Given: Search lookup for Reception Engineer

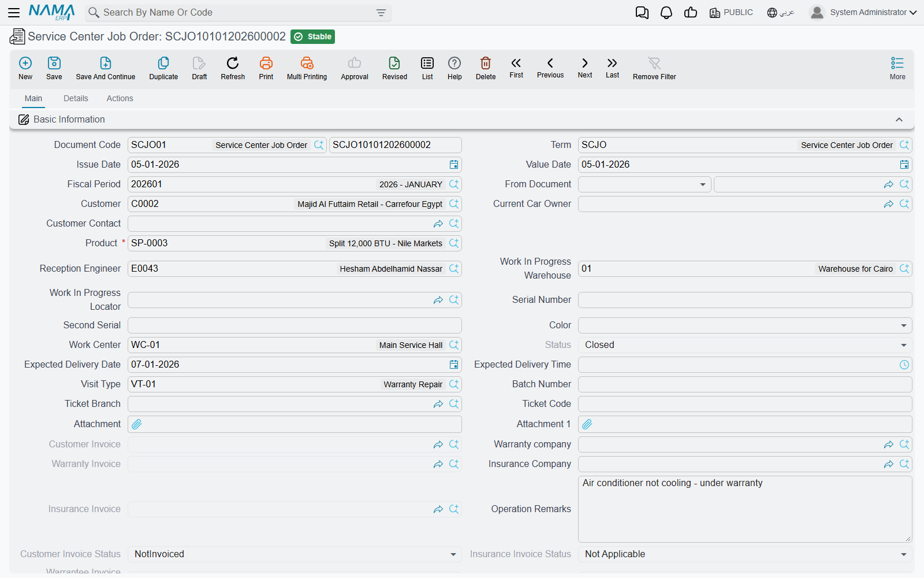Looking at the screenshot, I should [454, 269].
